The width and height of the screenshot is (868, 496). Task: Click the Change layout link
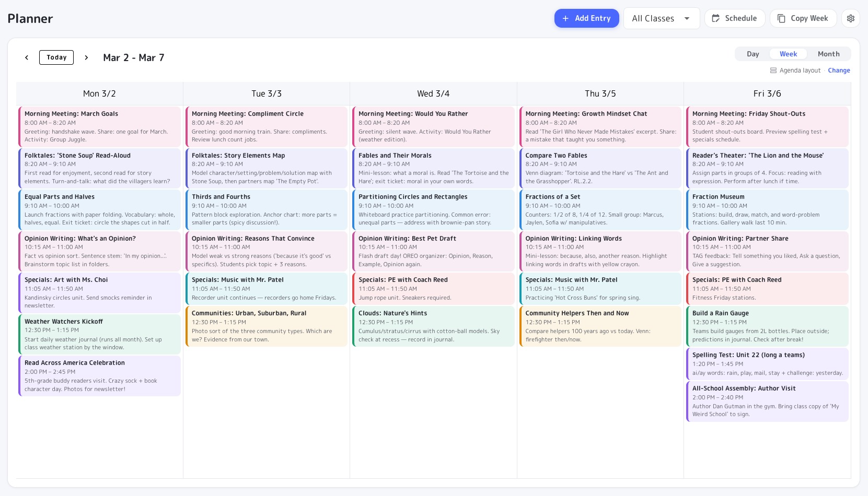(x=839, y=70)
